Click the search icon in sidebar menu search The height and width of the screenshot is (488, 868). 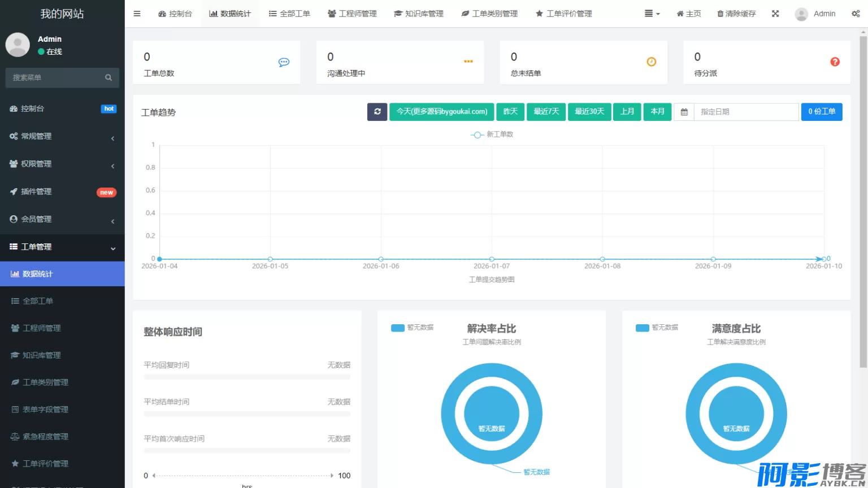click(108, 78)
